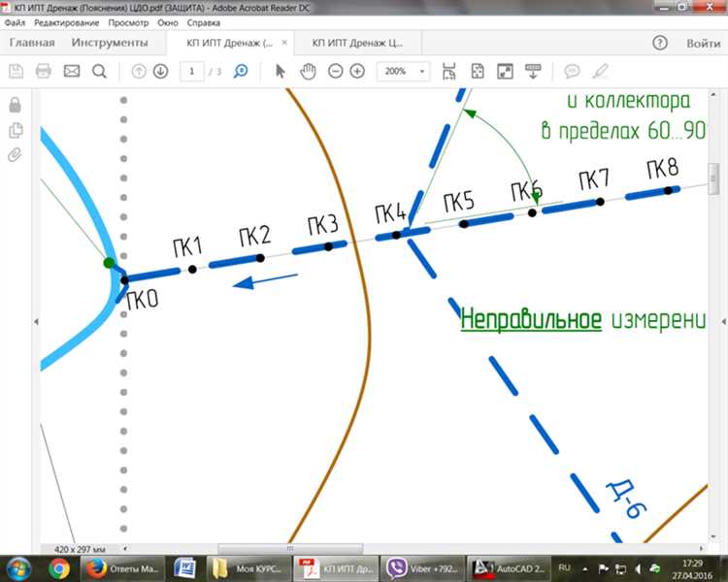Click the page number input field
This screenshot has width=728, height=582.
click(192, 71)
